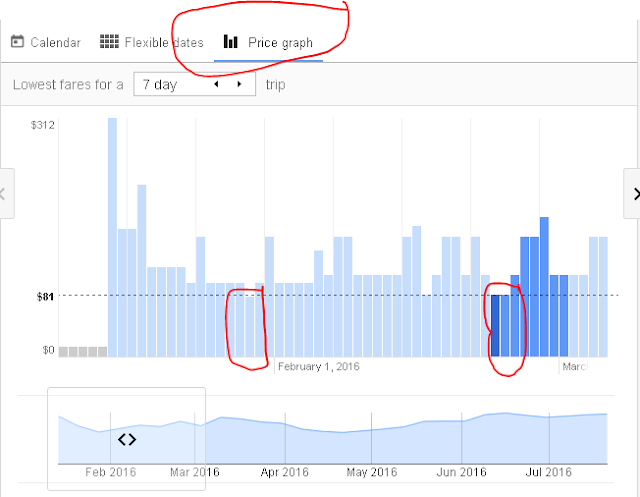Select the darkest blue $81 bar
The width and height of the screenshot is (640, 497).
(495, 326)
